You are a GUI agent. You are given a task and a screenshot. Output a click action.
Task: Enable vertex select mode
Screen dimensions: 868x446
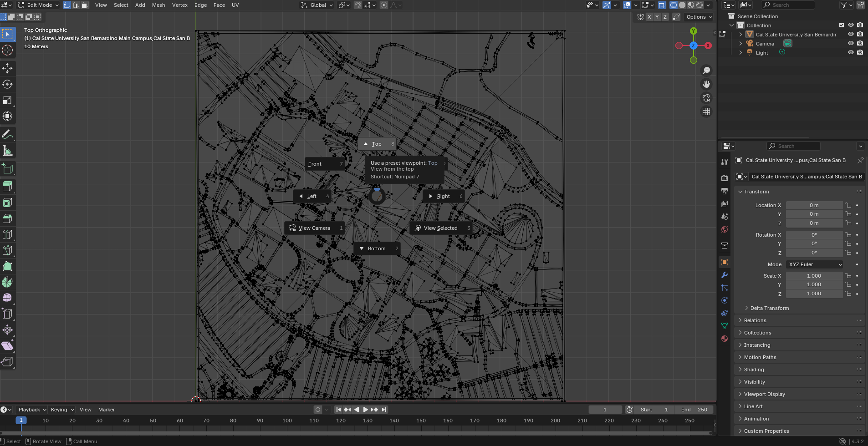[x=67, y=5]
